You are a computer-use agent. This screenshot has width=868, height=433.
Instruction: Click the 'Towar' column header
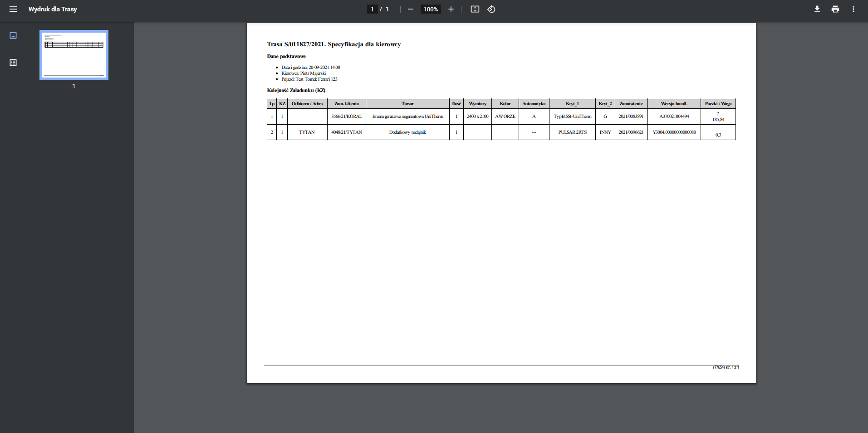pyautogui.click(x=407, y=104)
